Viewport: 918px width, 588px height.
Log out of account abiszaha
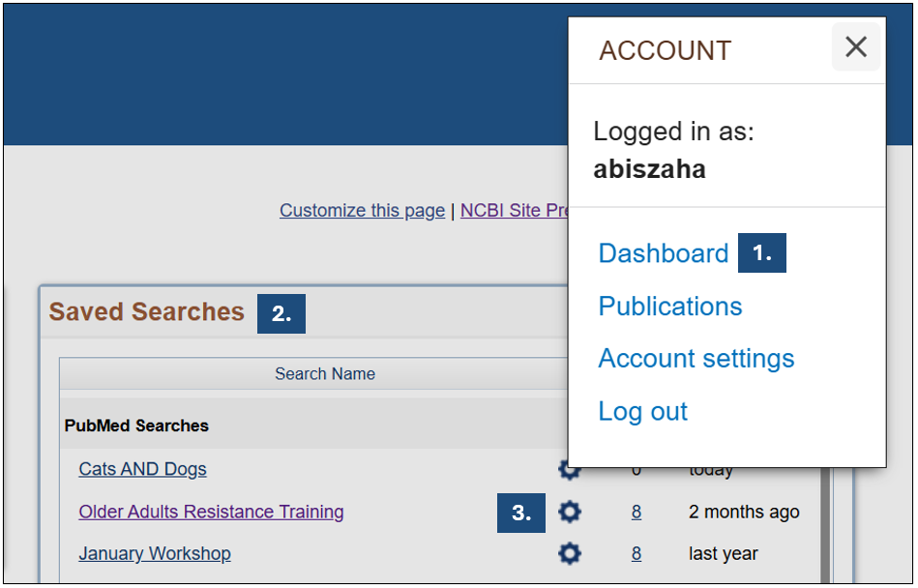click(642, 411)
